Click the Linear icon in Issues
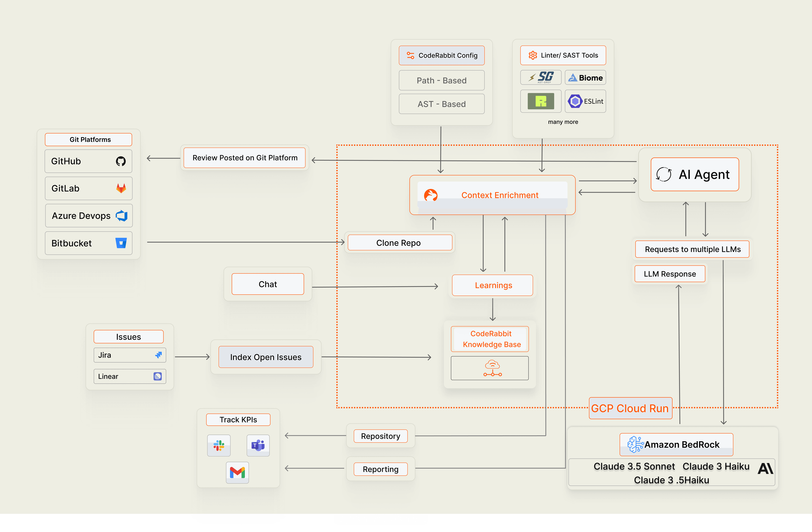The width and height of the screenshot is (812, 532). tap(158, 376)
